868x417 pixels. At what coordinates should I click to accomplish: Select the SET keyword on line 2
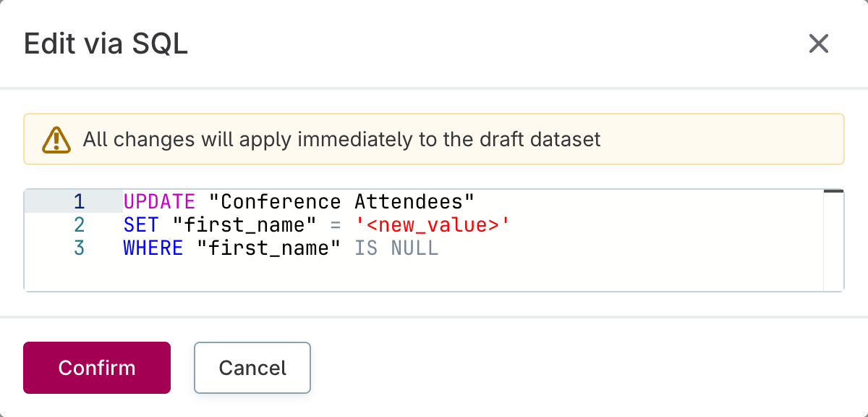[140, 224]
